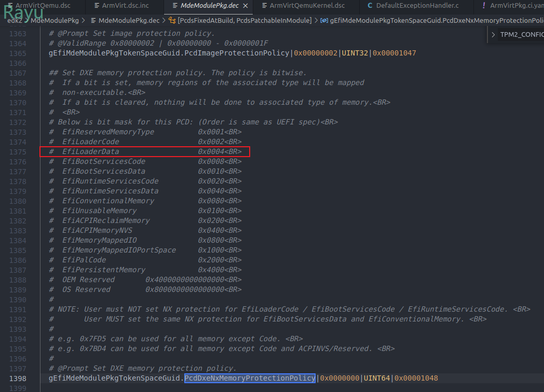Click the yaml exclamation icon on ArmVirtPkg.ci tab
Viewport: 544px width, 392px height.
pos(484,6)
